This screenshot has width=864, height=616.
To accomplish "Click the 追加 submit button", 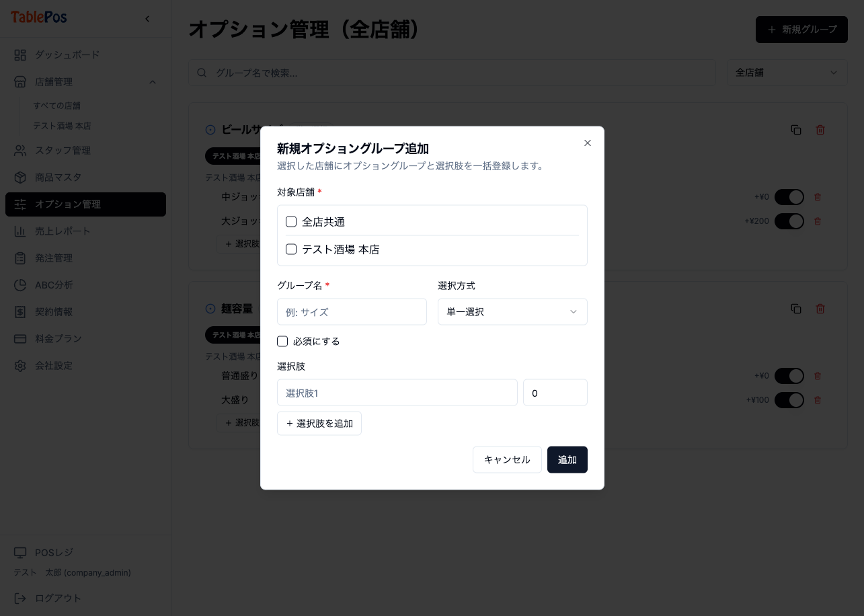I will coord(567,459).
